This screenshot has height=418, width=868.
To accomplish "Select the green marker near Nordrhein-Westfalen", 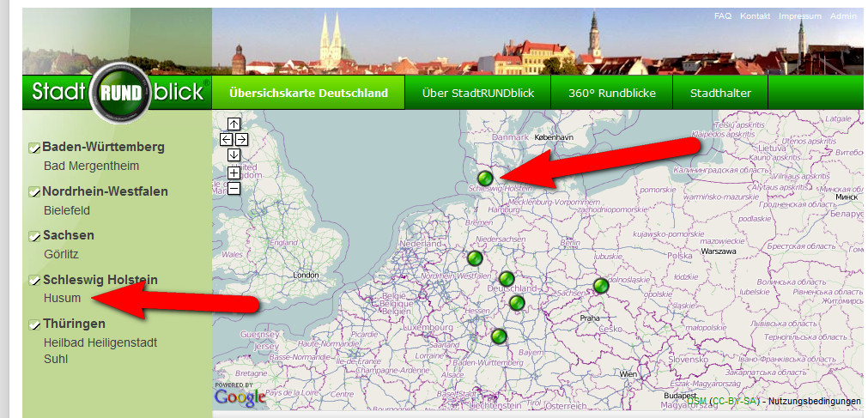I will (475, 257).
